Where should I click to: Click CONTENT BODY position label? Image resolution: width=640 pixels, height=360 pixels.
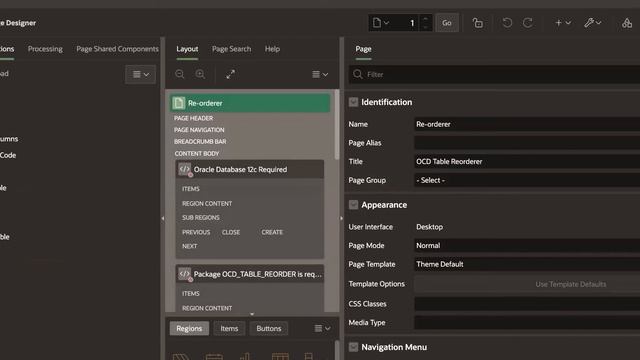pyautogui.click(x=197, y=153)
